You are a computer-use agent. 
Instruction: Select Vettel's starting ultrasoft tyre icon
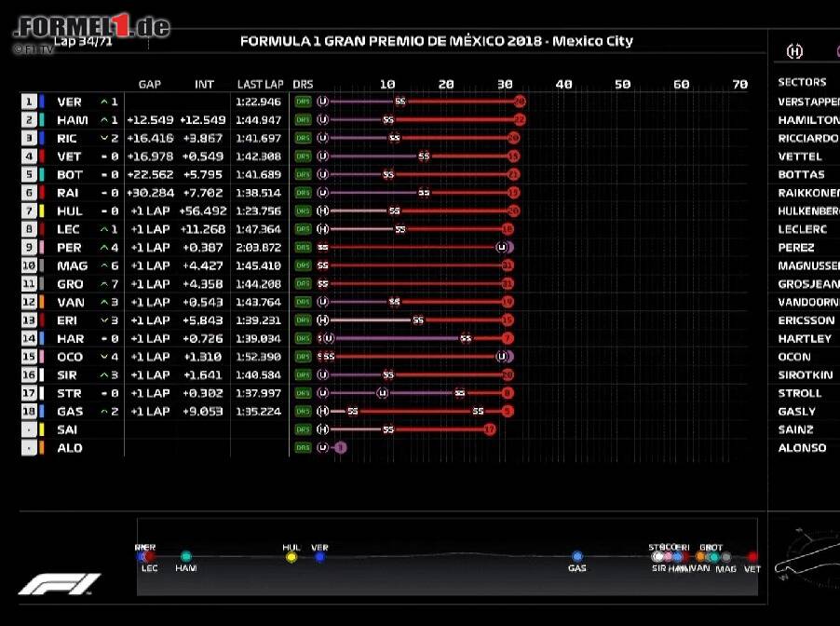tap(322, 156)
